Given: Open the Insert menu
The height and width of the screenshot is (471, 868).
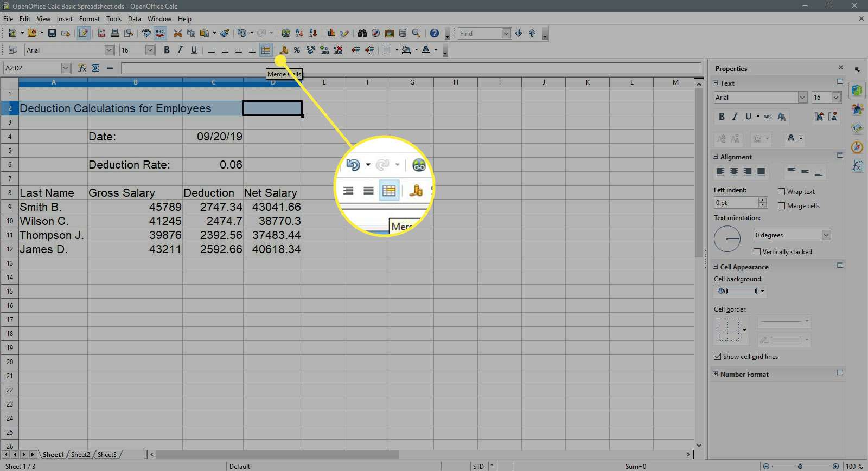Looking at the screenshot, I should 65,19.
